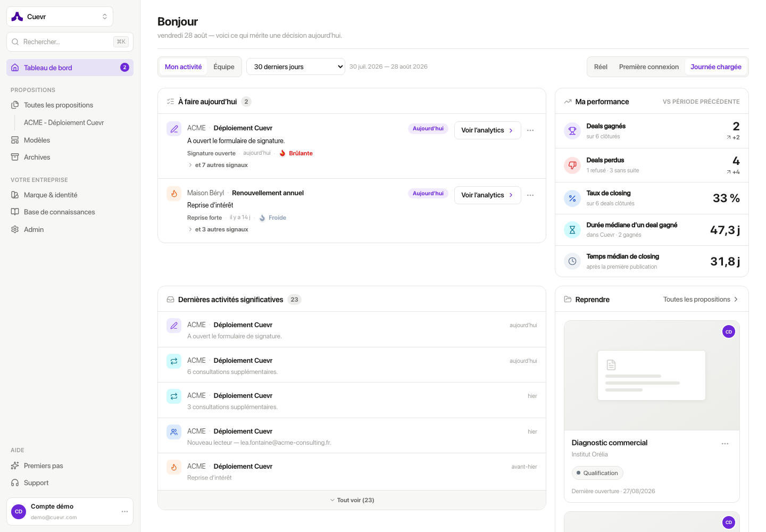766x532 pixels.
Task: Click the Deals gagnés trophy icon
Action: (572, 131)
